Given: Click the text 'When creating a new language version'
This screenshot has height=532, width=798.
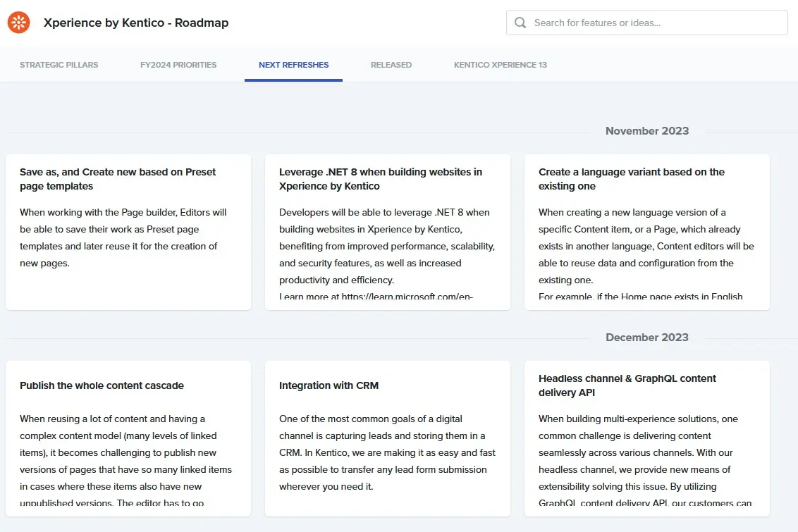Looking at the screenshot, I should click(632, 213).
